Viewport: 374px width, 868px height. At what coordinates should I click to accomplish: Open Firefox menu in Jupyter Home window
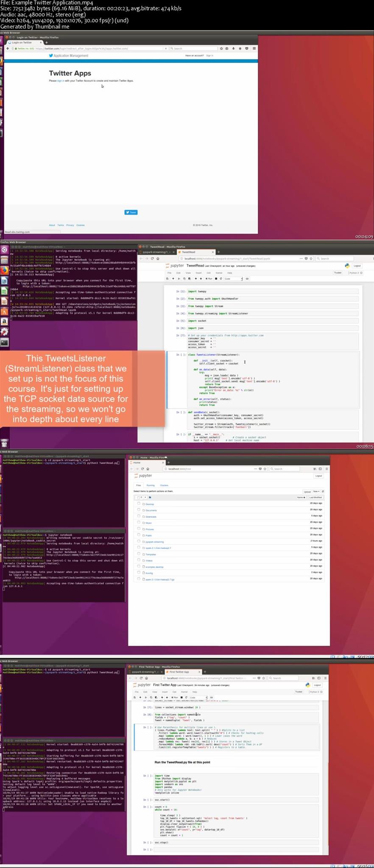point(327,469)
